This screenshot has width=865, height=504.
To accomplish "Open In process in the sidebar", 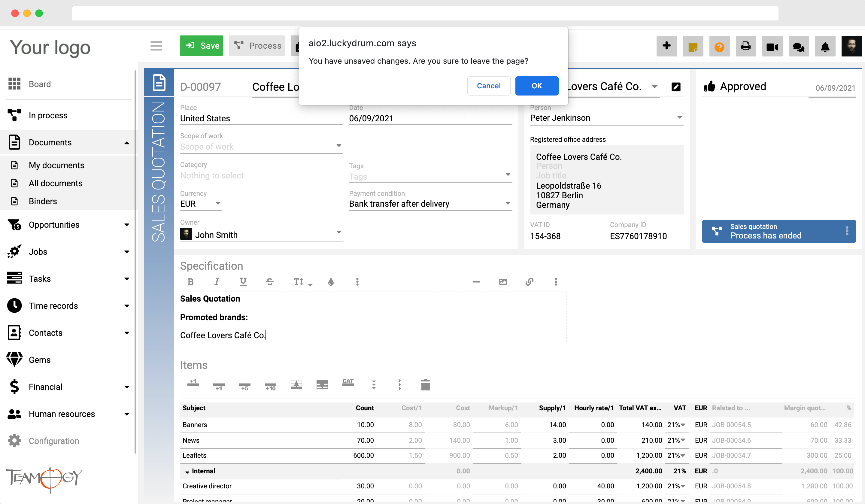I will click(x=48, y=115).
